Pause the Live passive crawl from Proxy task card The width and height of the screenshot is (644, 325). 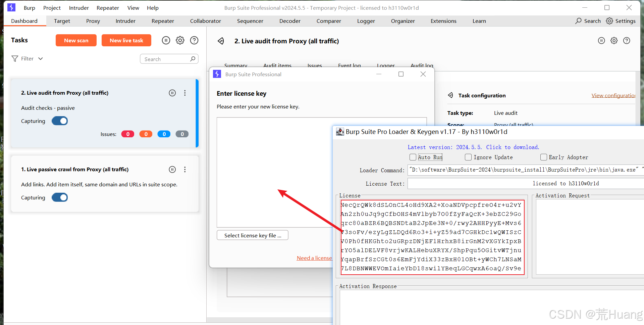172,170
